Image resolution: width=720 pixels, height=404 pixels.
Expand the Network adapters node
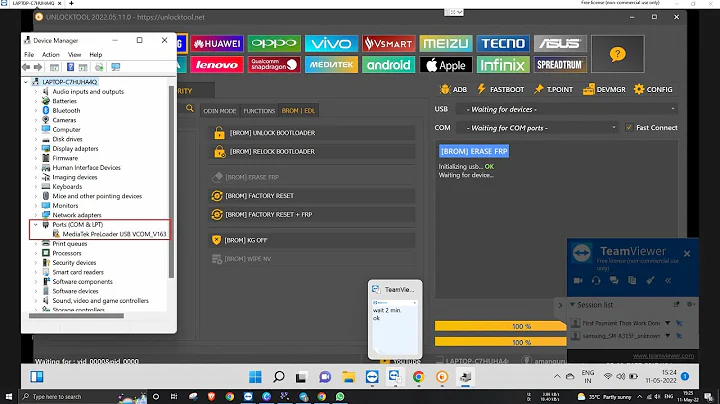pos(36,215)
